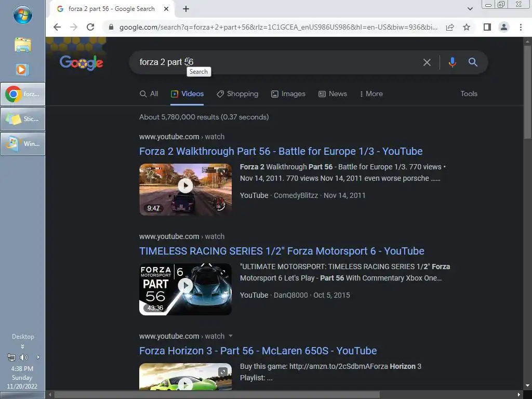Click the first result's www.youtube.com URL
Viewport: 532px width, 399px height.
click(169, 137)
